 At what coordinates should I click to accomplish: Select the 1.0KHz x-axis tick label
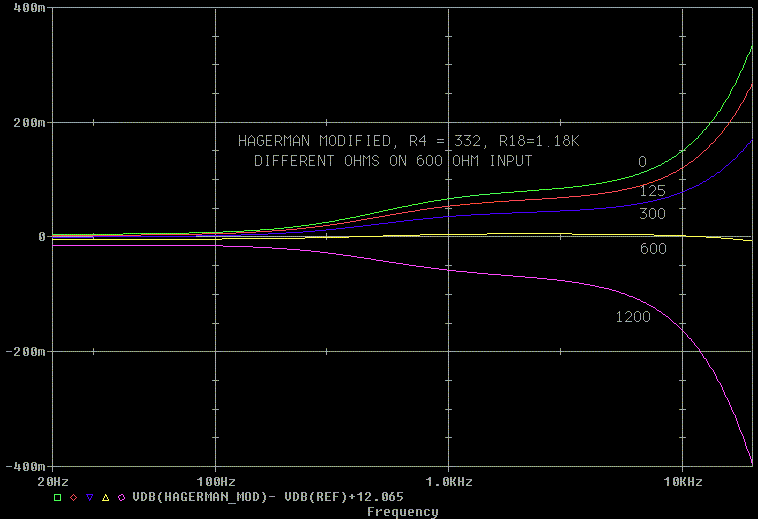447,481
